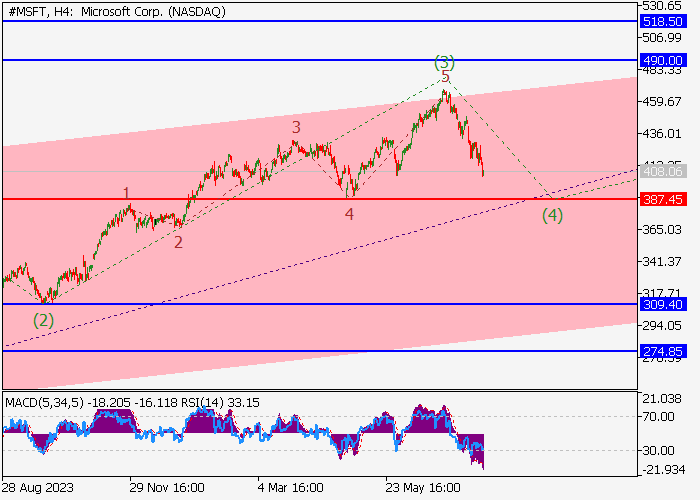Click red wave label 5 at the peak
Image resolution: width=700 pixels, height=500 pixels.
(x=445, y=76)
